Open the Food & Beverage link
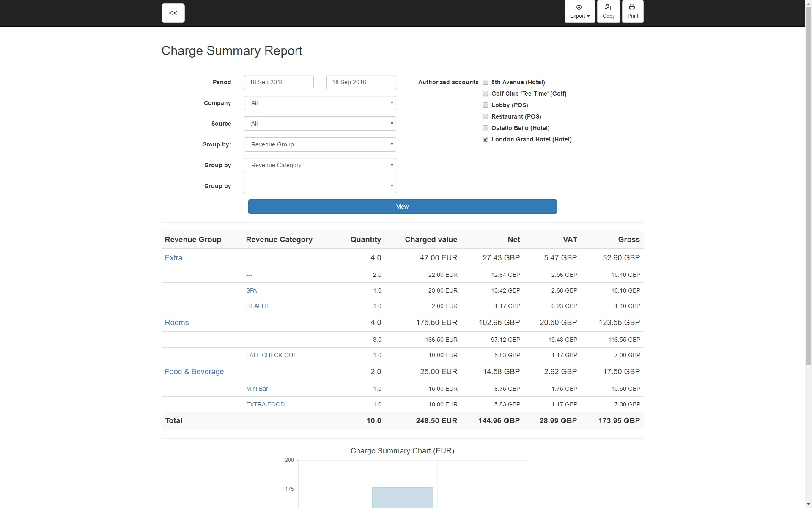Viewport: 812px width, 508px height. [x=194, y=372]
